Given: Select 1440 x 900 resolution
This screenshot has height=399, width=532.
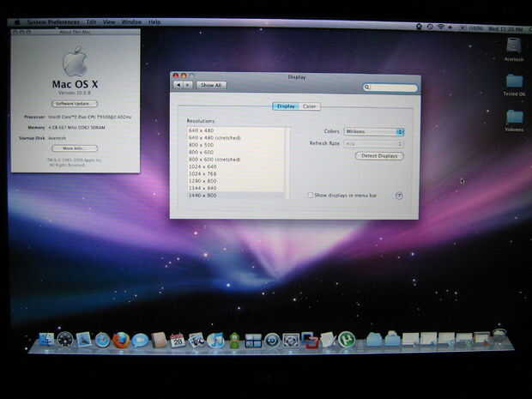Looking at the screenshot, I should [235, 196].
